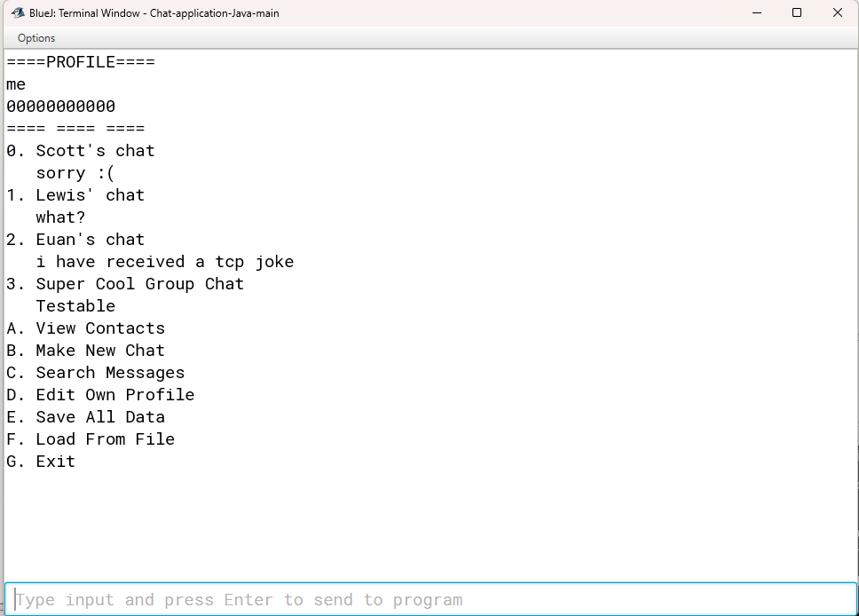The image size is (859, 616).
Task: Click the '==== ==== ====' separator line
Action: (x=75, y=128)
